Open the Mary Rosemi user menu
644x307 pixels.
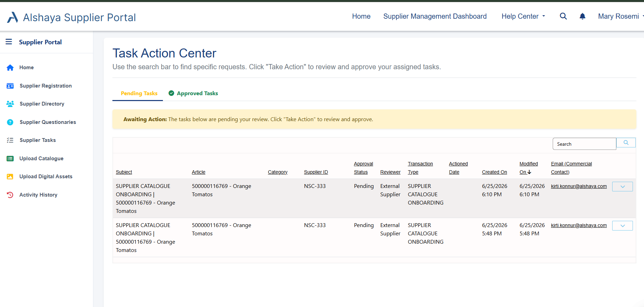pos(620,16)
